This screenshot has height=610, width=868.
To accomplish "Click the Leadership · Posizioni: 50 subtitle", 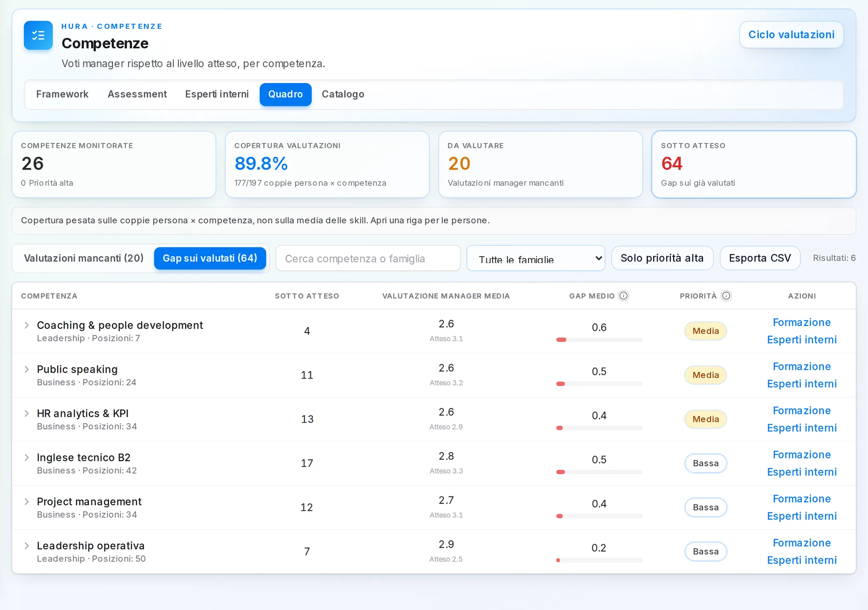I will pos(91,559).
